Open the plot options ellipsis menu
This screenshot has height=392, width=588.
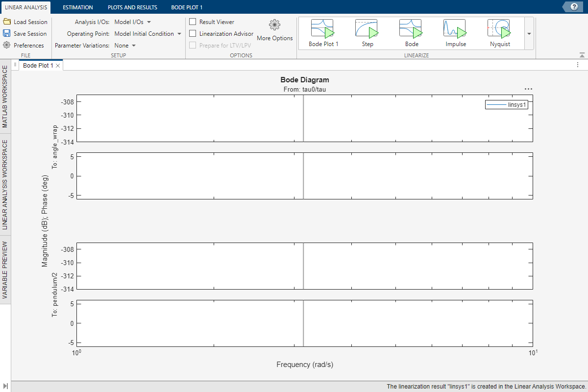tap(528, 89)
